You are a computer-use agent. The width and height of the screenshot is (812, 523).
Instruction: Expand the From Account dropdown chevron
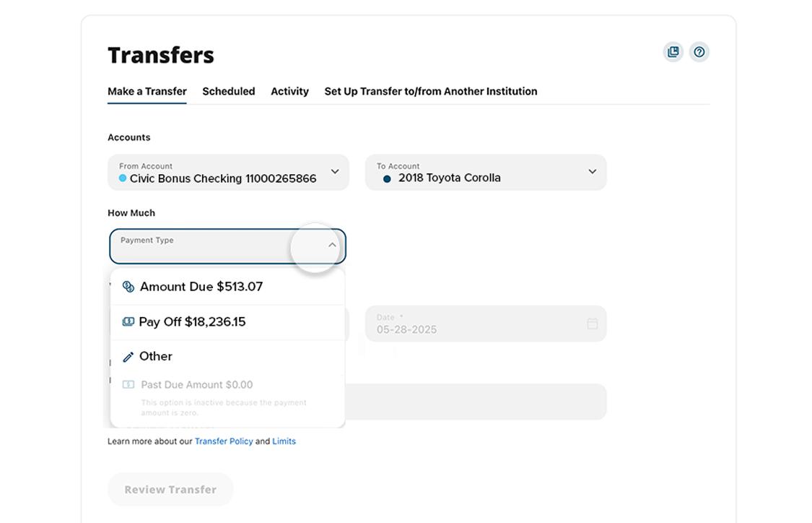[x=335, y=172]
